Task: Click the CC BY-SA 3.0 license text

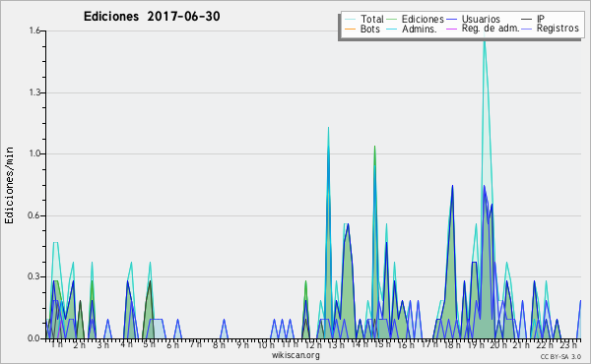Action: (x=560, y=356)
